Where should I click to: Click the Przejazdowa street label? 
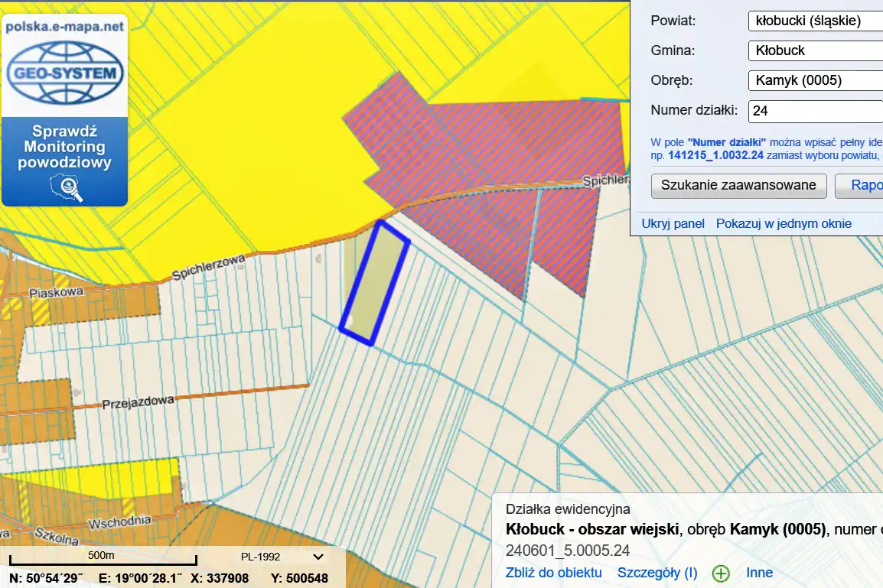click(138, 401)
